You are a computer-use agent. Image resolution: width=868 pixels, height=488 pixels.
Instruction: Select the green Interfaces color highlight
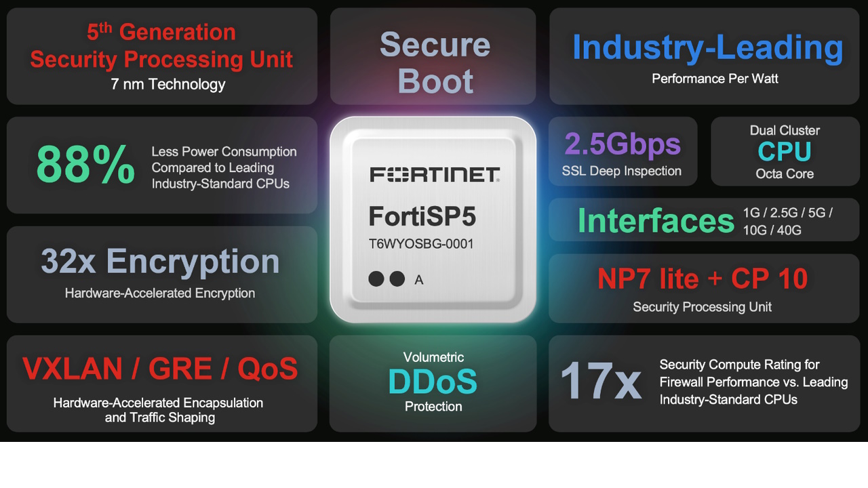click(x=654, y=220)
